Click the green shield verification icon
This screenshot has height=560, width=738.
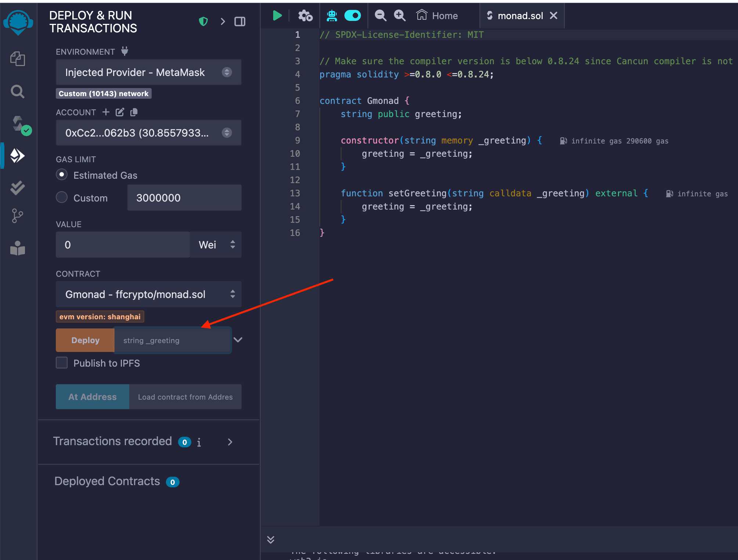tap(203, 22)
